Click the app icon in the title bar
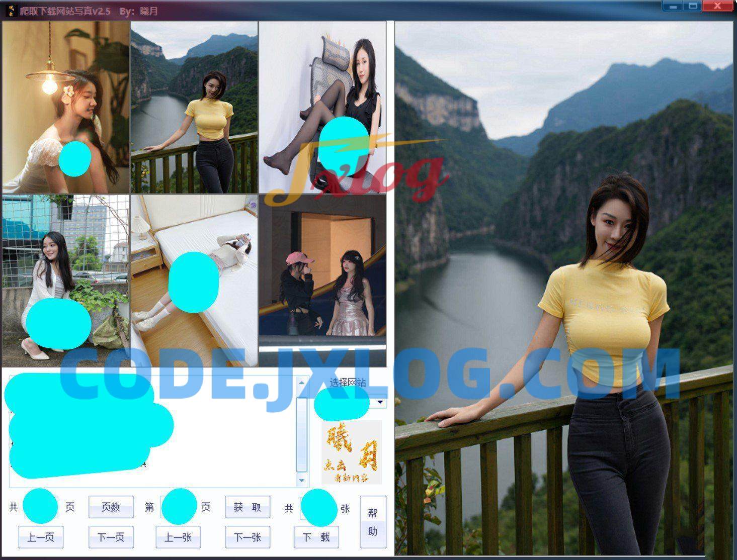 10,10
